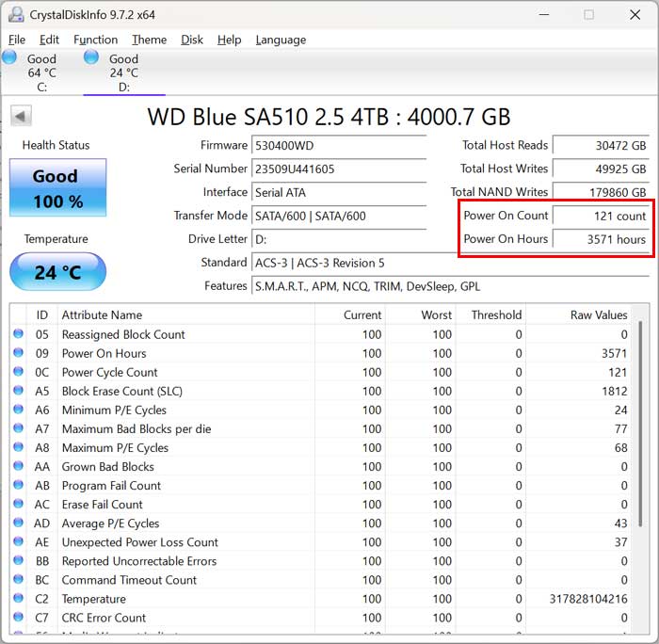Click status dot for Grown Bad Blocks
This screenshot has height=644, width=659.
point(18,466)
